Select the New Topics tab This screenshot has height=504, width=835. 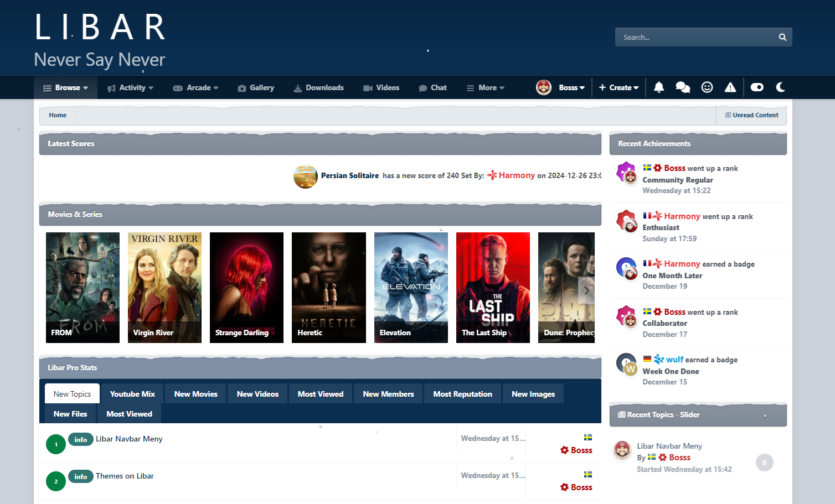click(x=72, y=394)
